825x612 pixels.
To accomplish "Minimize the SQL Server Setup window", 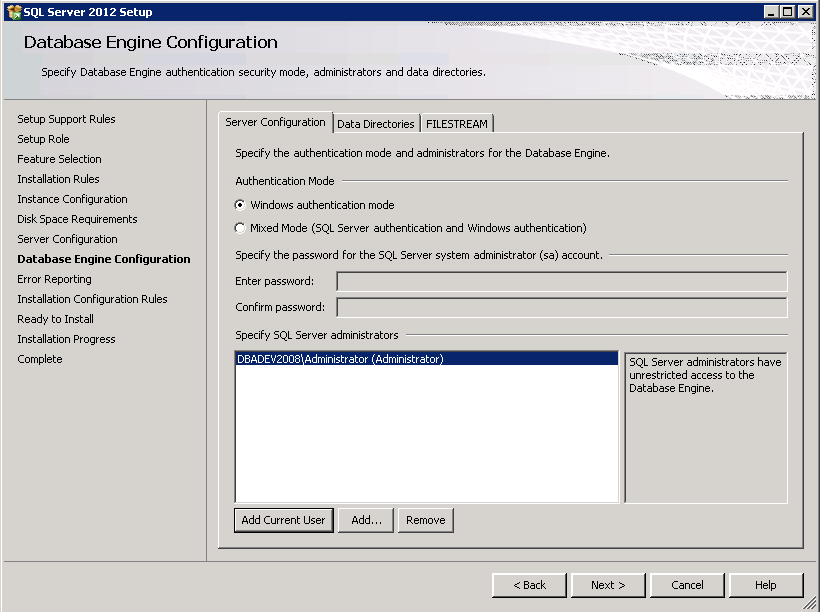I will tap(771, 12).
